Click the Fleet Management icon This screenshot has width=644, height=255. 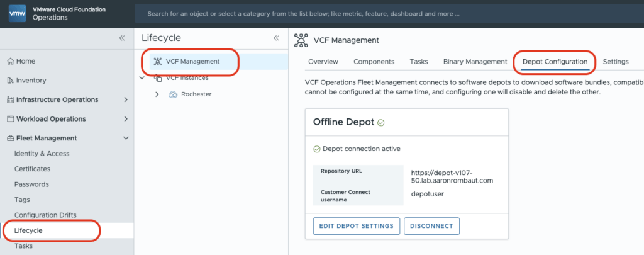[10, 138]
